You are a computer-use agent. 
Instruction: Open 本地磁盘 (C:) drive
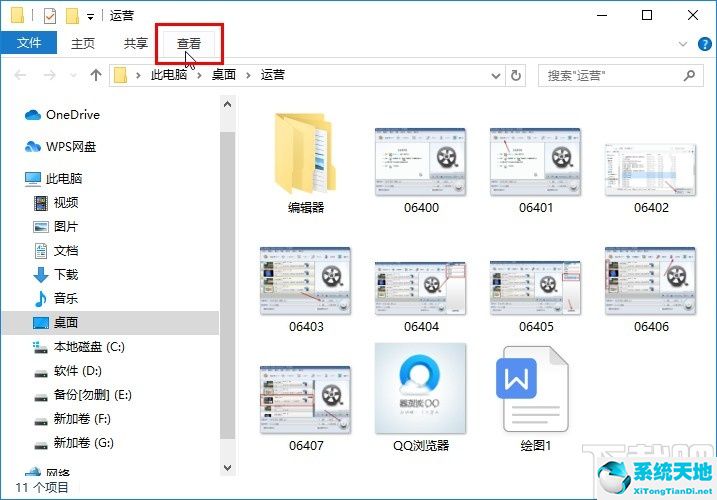[x=79, y=347]
